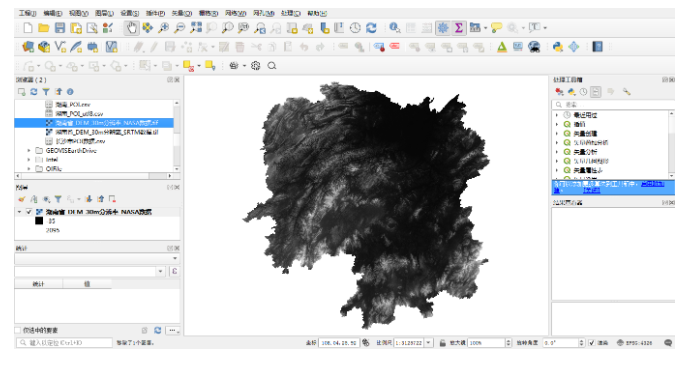Viewport: 685px width, 370px height.
Task: Select the Pan Map hand tool
Action: pyautogui.click(x=131, y=28)
